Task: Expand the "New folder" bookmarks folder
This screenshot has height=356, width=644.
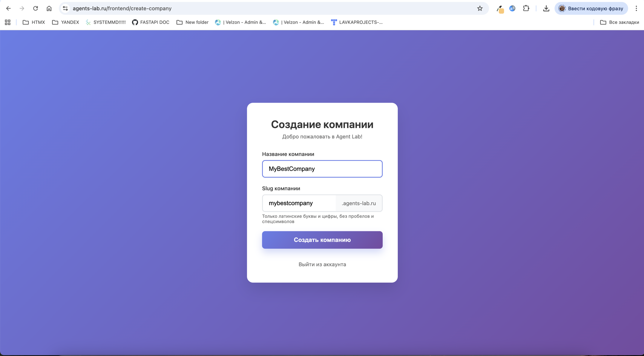Action: [192, 22]
